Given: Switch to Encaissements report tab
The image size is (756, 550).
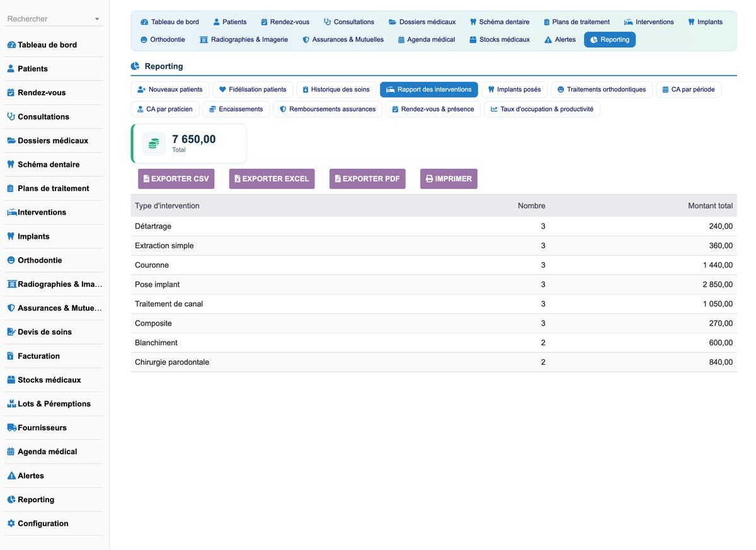Looking at the screenshot, I should coord(236,109).
